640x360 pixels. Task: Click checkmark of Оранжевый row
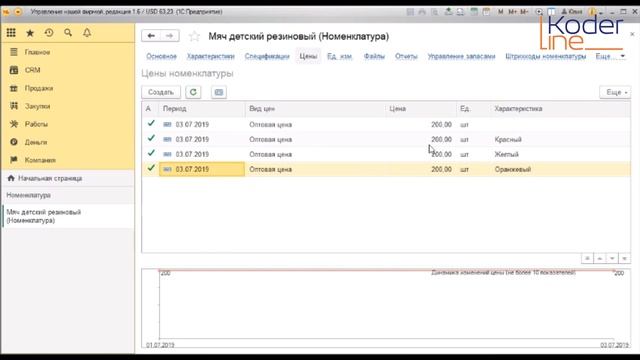pyautogui.click(x=151, y=168)
